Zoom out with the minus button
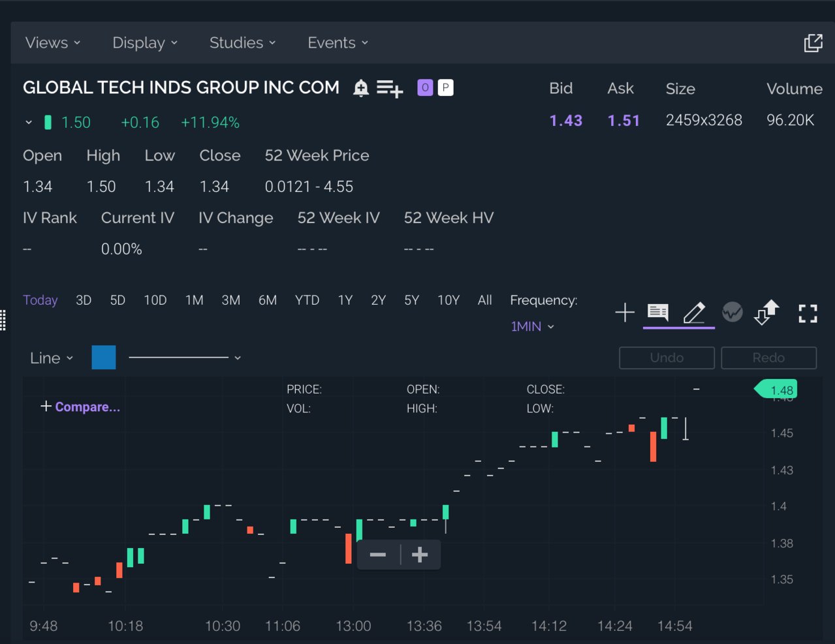835x644 pixels. tap(378, 555)
